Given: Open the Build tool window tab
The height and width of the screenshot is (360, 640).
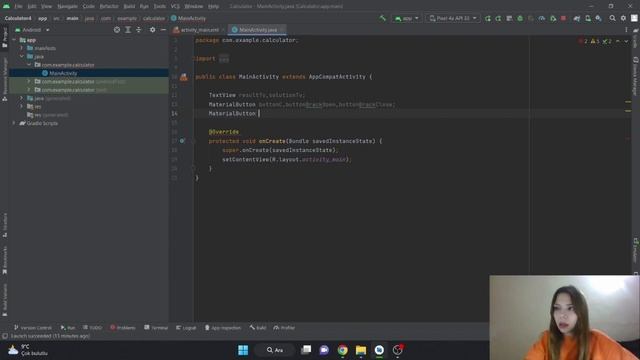Looking at the screenshot, I should tap(258, 328).
